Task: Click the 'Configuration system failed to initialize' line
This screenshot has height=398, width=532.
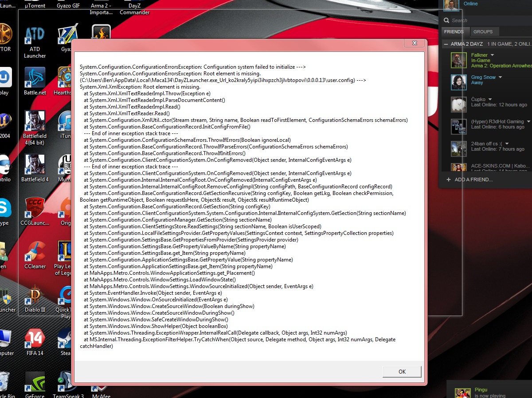Action: pyautogui.click(x=192, y=67)
